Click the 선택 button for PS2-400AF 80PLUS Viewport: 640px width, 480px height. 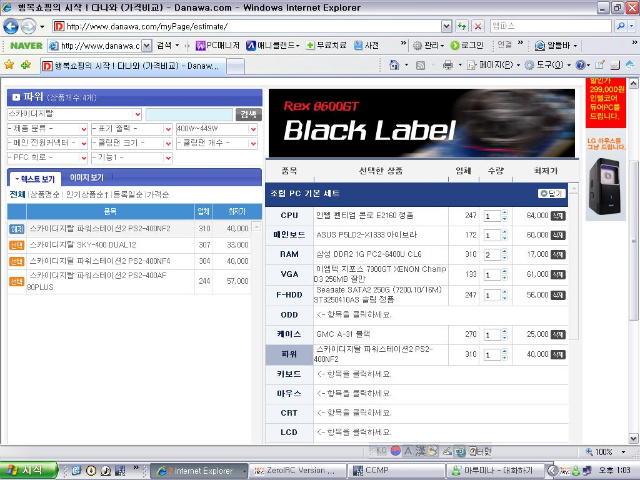point(16,281)
